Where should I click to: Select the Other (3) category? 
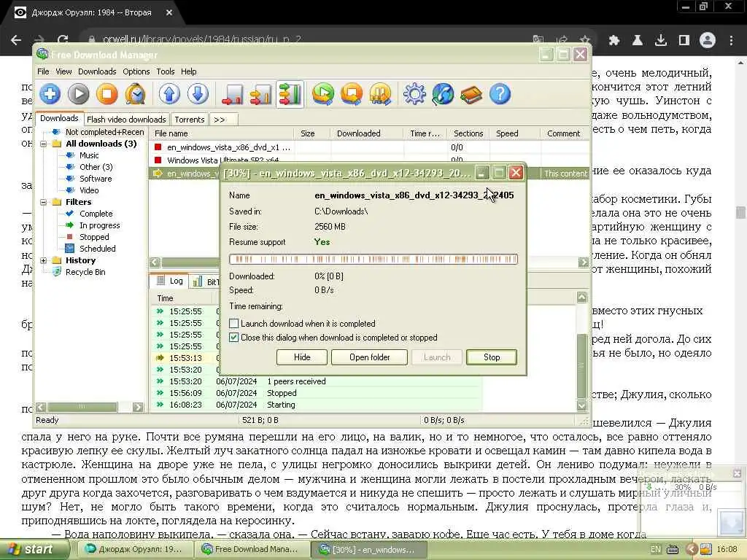(x=96, y=167)
